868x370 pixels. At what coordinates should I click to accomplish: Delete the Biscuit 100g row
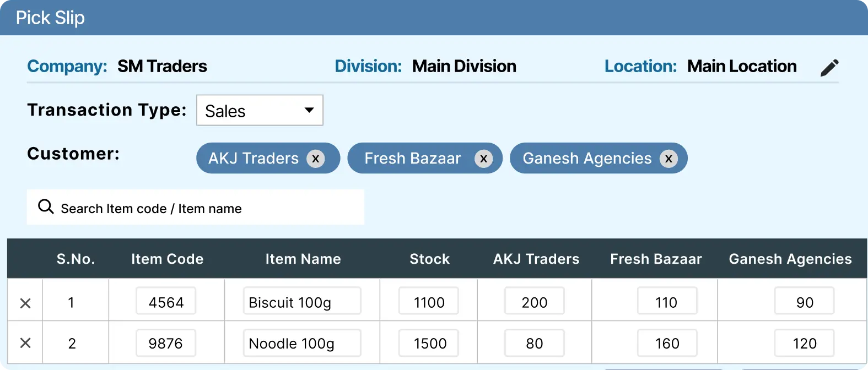tap(25, 303)
